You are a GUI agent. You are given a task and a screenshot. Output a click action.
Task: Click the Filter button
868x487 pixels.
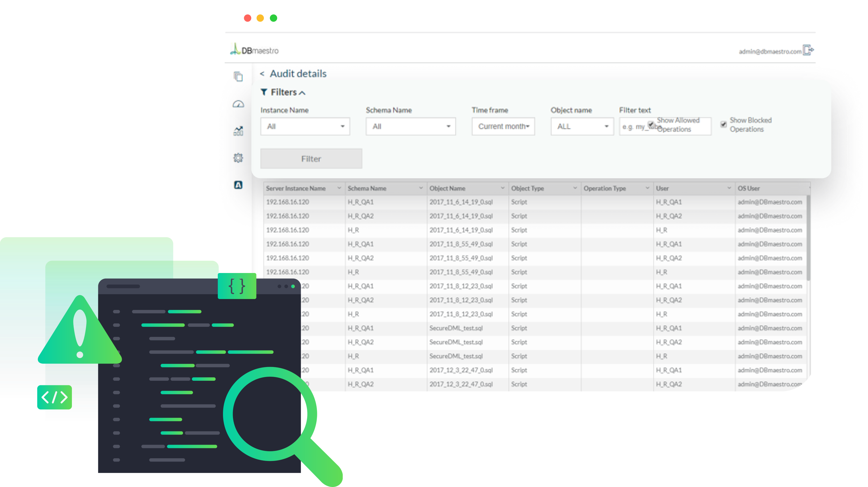click(x=311, y=159)
